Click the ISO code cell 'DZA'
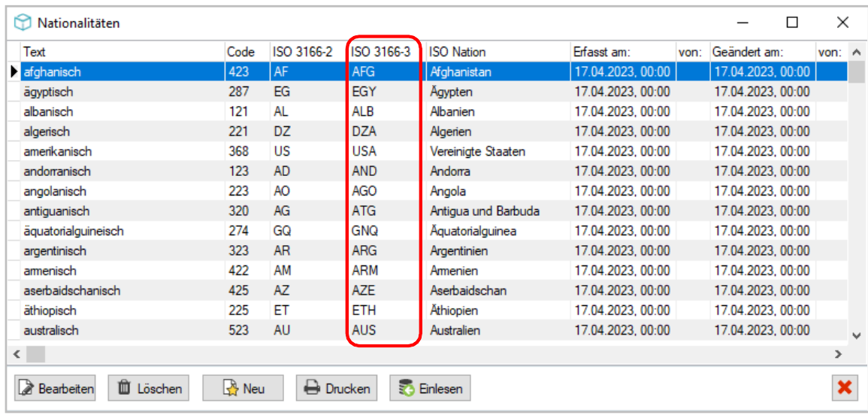868x415 pixels. tap(386, 132)
